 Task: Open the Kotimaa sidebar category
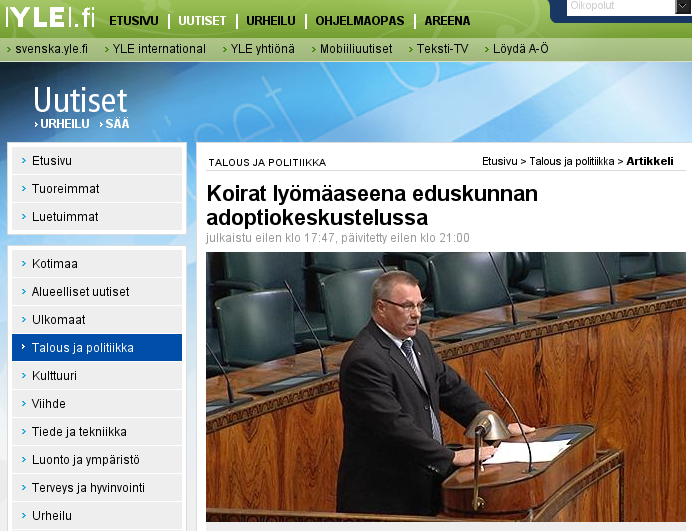point(55,264)
